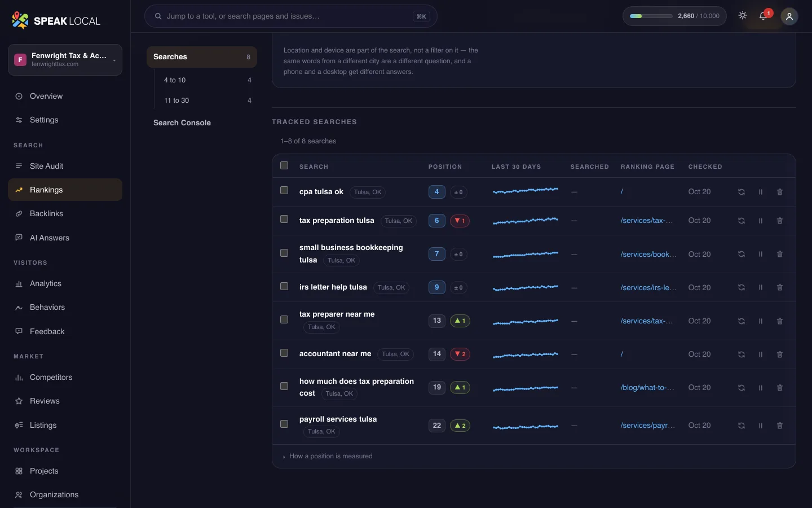Delete the tax preparer near me search
This screenshot has height=508, width=812.
point(780,321)
